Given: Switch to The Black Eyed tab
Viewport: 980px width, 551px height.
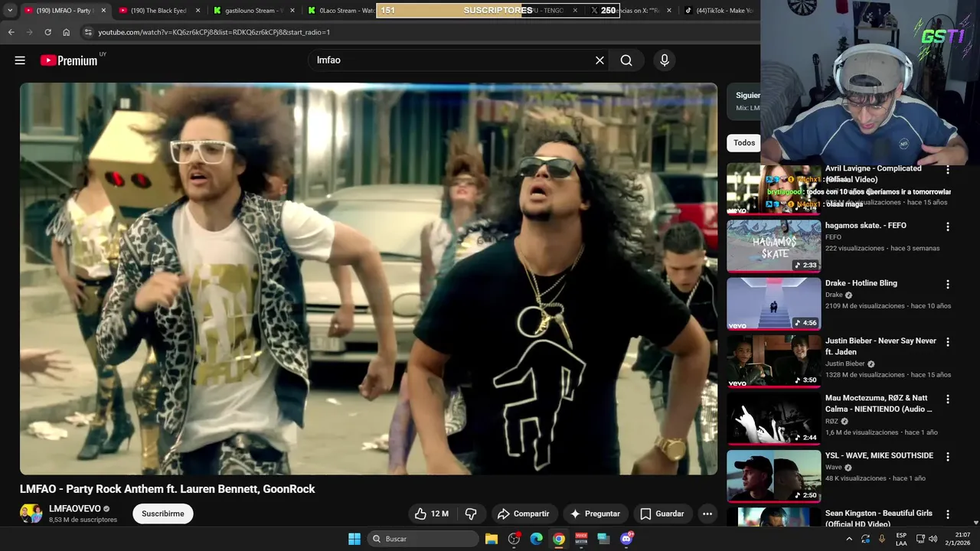Looking at the screenshot, I should (x=158, y=11).
